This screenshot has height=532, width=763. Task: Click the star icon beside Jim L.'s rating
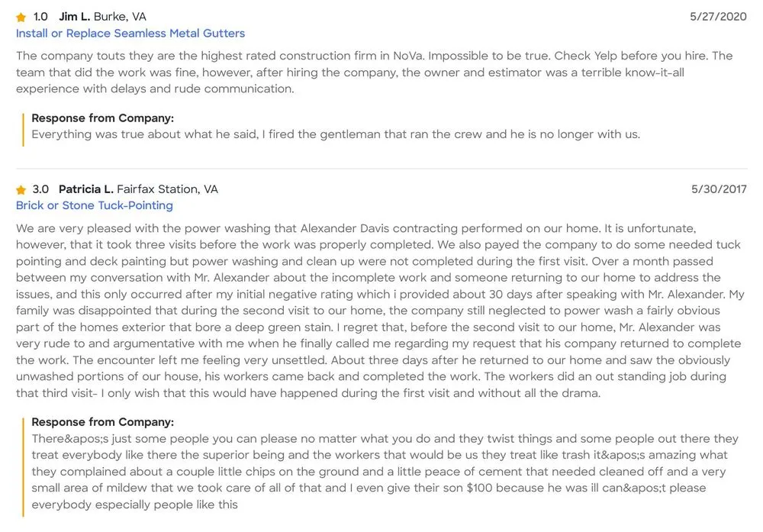(x=21, y=17)
